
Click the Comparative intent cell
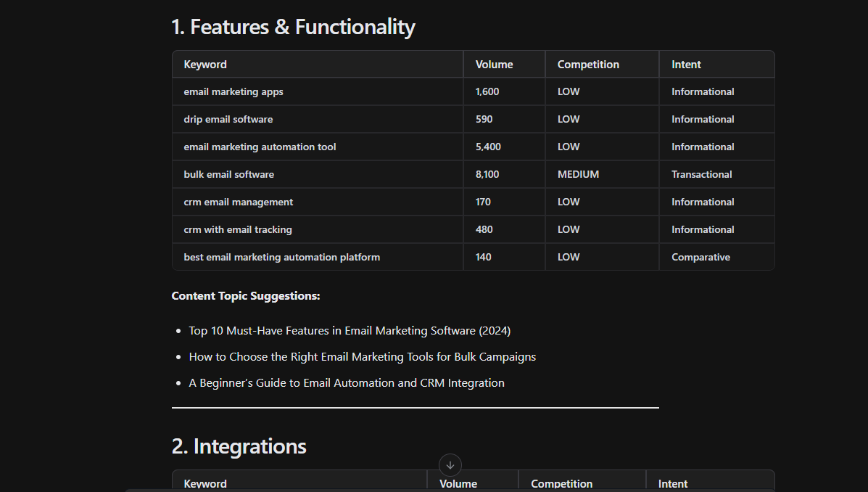700,258
